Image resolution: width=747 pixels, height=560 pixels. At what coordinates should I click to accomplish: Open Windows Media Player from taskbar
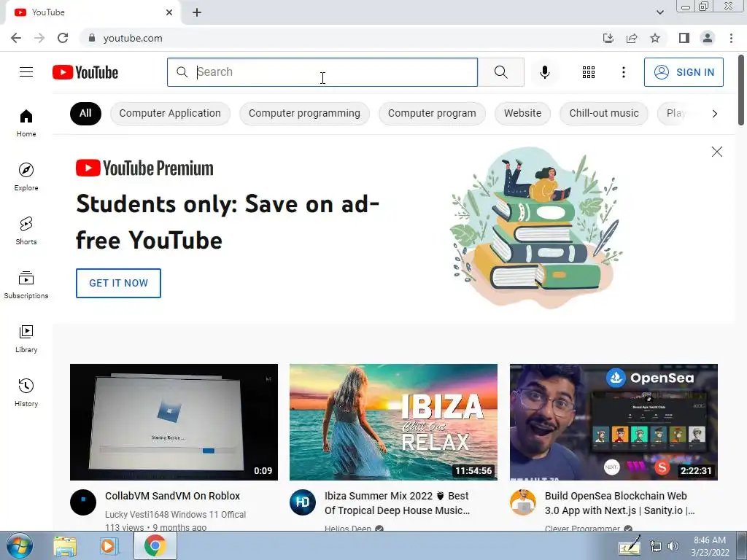[108, 545]
